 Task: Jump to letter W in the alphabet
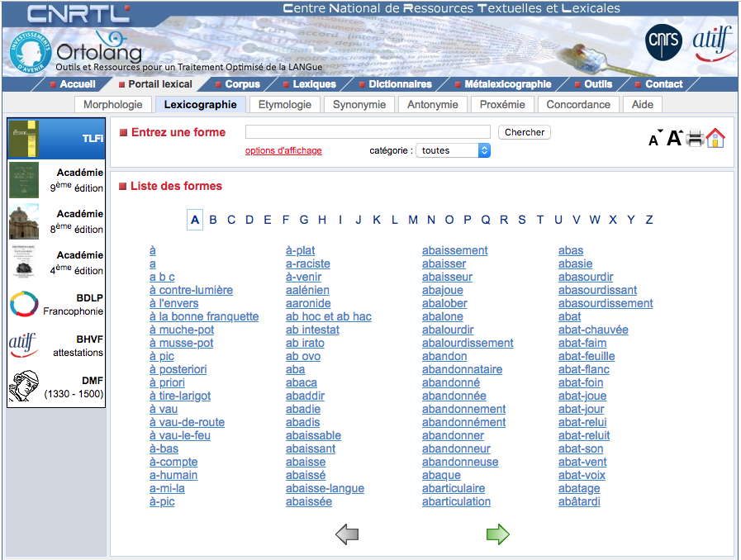click(595, 220)
